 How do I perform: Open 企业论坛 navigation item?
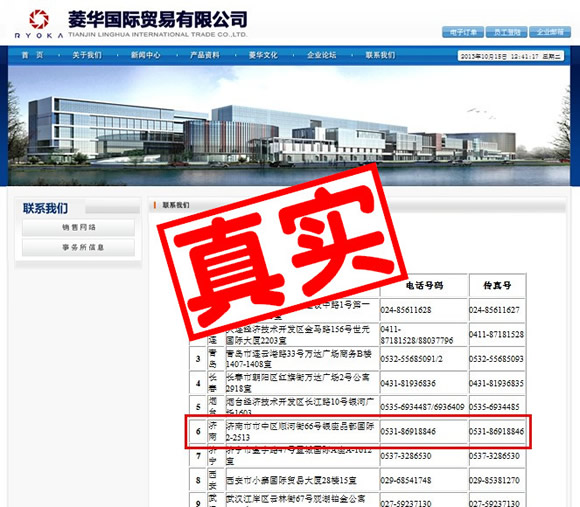[321, 55]
